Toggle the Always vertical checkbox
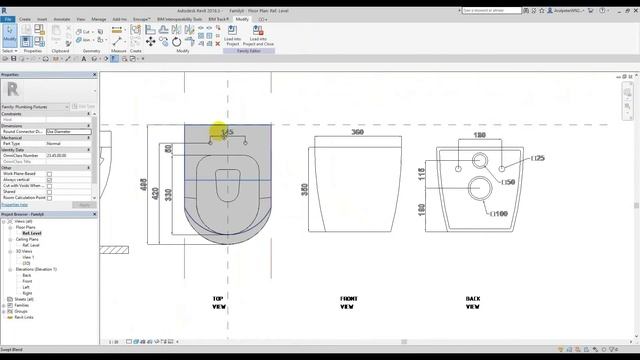Screen dimensions: 640x360 (49, 180)
